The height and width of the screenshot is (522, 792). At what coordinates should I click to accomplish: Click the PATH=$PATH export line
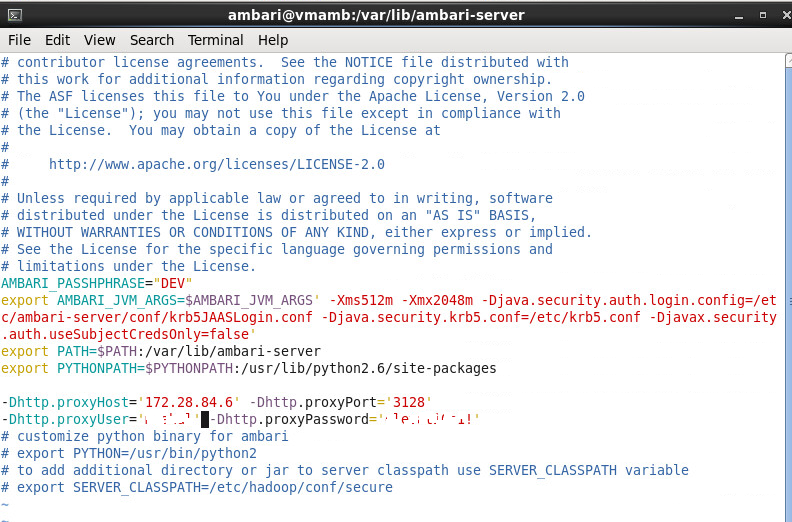click(x=161, y=351)
